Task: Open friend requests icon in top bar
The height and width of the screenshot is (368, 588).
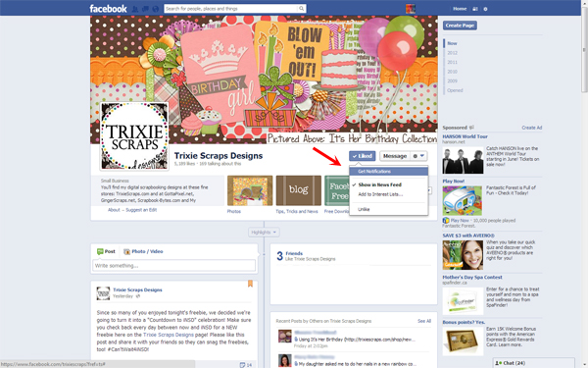Action: [x=135, y=9]
